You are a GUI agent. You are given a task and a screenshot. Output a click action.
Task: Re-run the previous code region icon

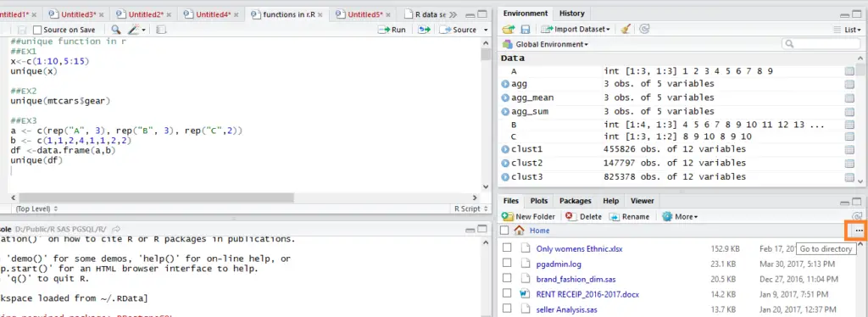point(424,30)
